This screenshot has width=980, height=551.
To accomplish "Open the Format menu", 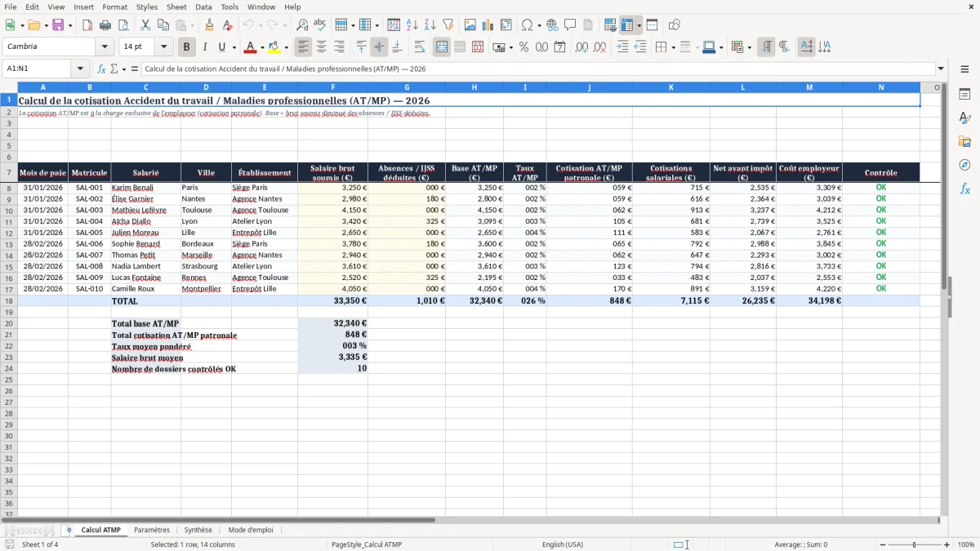I will click(114, 7).
